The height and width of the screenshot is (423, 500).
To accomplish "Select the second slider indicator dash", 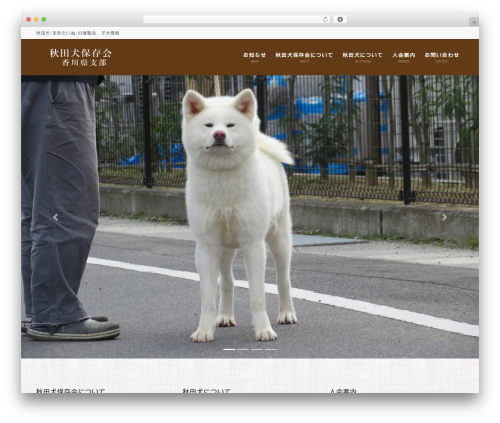I will (x=243, y=349).
